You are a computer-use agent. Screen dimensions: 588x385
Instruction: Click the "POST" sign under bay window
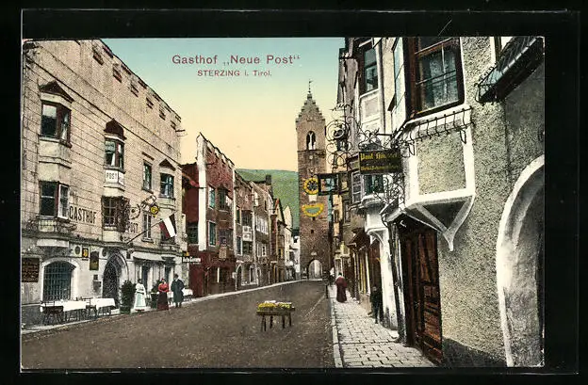pyautogui.click(x=113, y=176)
